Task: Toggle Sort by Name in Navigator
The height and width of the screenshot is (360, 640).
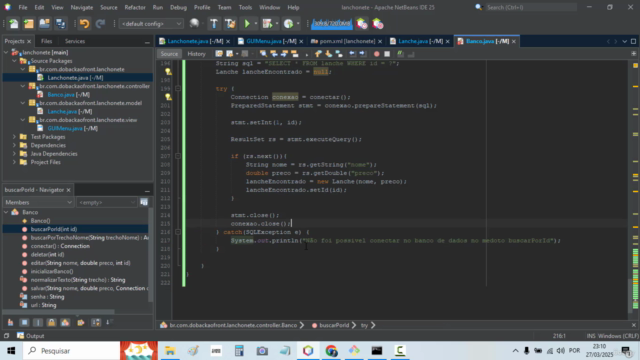Action: click(96, 322)
